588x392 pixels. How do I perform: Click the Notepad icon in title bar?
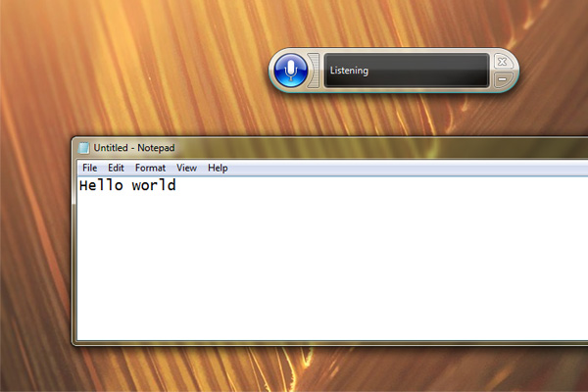83,148
